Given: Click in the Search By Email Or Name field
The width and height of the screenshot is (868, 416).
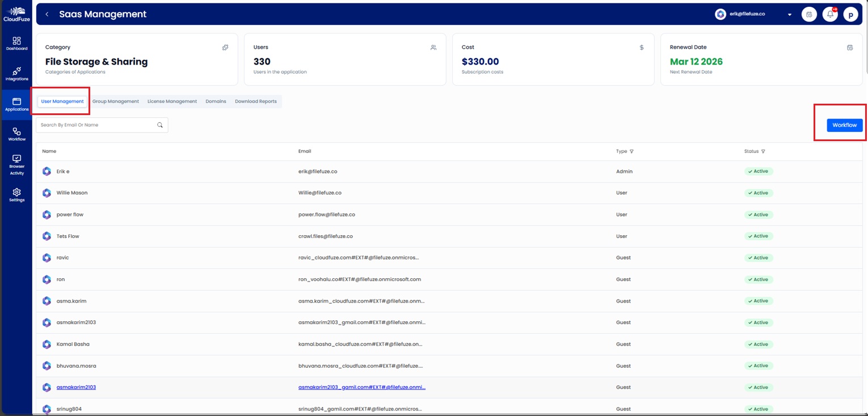Looking at the screenshot, I should (x=91, y=125).
